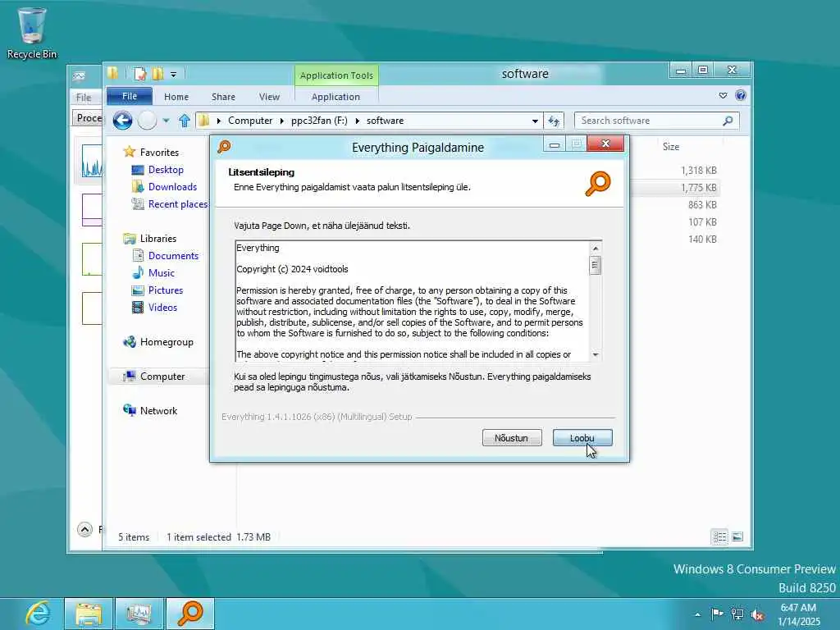This screenshot has width=840, height=630.
Task: Click the license scrollbar up arrow
Action: coord(596,248)
